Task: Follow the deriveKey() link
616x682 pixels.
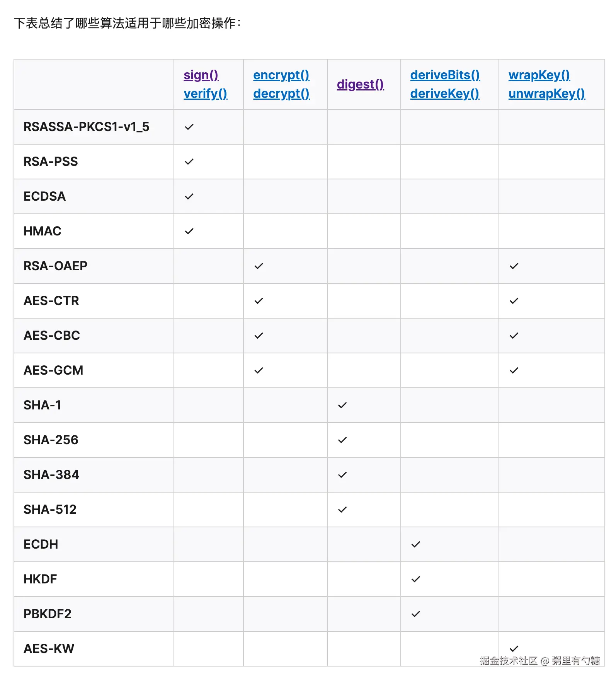Action: pos(444,94)
